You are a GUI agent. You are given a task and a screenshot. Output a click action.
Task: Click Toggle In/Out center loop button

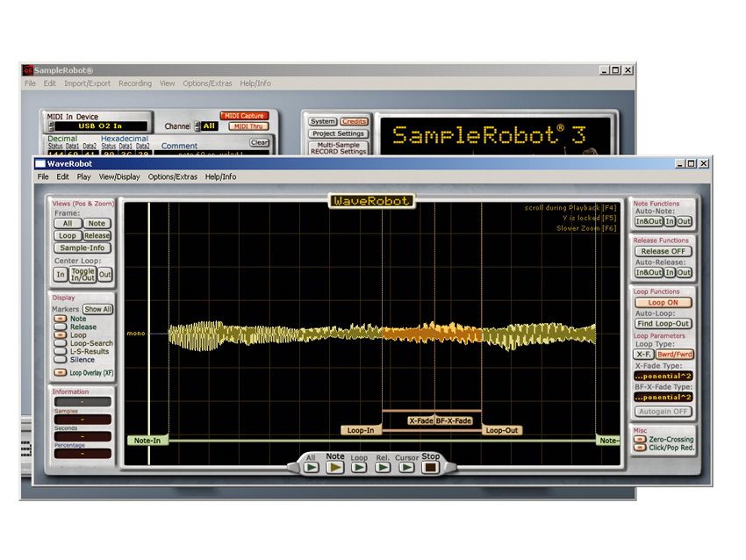(82, 275)
